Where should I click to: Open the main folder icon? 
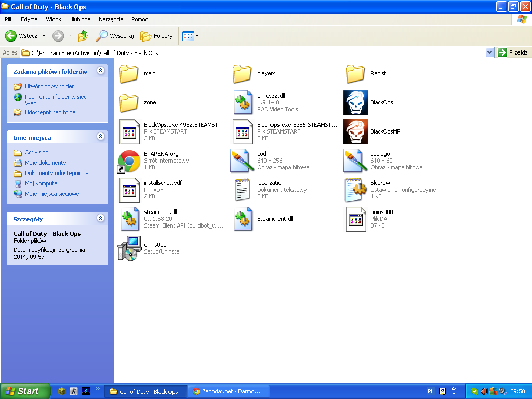point(129,74)
